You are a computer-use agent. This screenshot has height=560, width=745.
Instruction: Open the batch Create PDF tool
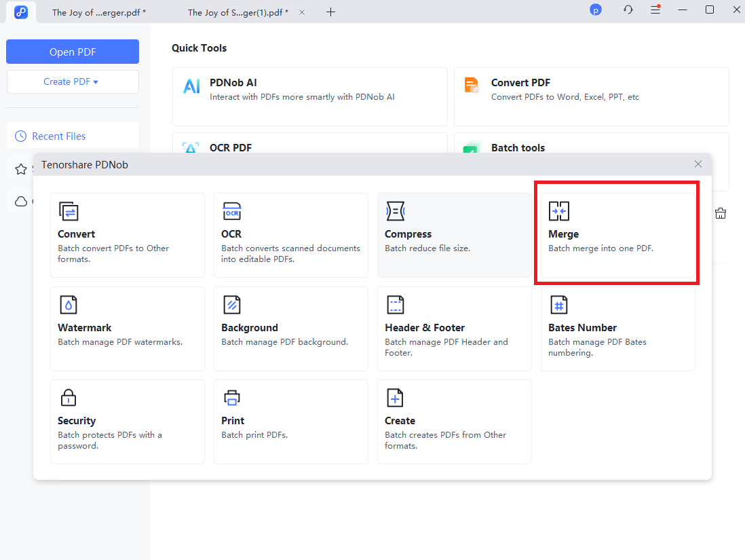tap(454, 421)
